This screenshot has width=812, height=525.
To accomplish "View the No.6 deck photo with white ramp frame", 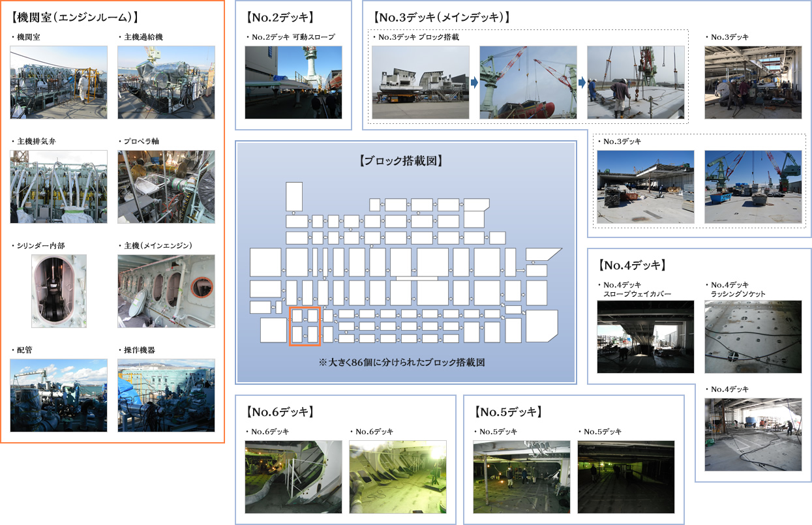I will pos(293,477).
